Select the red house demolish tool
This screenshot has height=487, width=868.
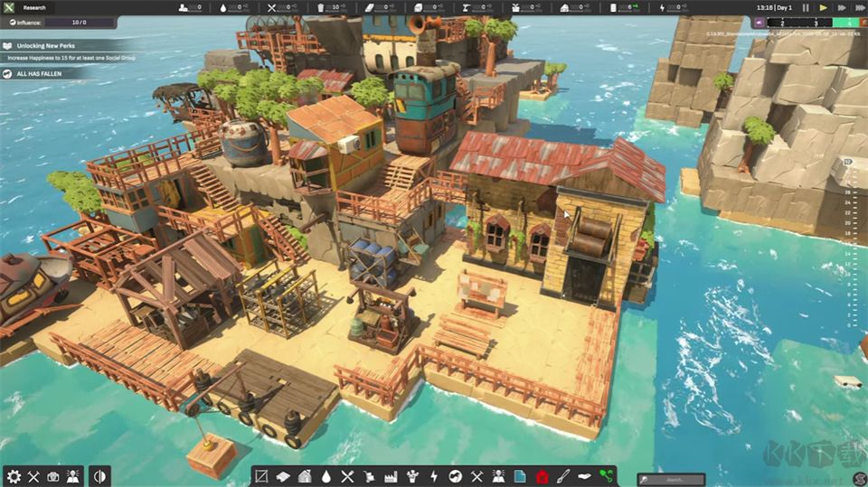[x=542, y=476]
